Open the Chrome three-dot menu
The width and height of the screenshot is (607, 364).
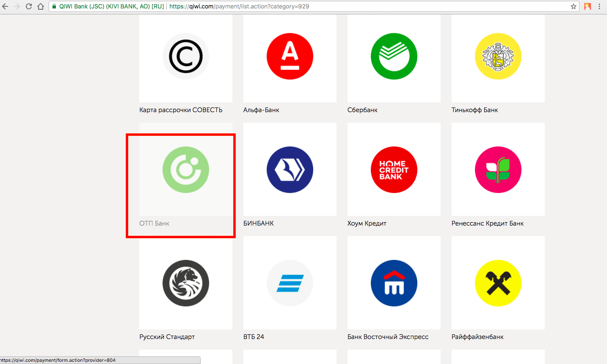click(x=599, y=6)
